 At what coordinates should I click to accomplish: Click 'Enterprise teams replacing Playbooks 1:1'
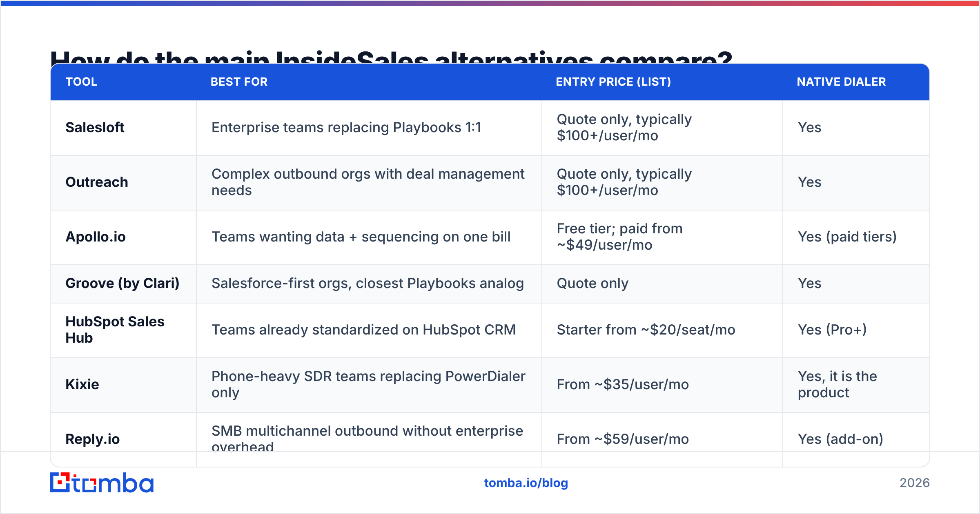(x=346, y=127)
